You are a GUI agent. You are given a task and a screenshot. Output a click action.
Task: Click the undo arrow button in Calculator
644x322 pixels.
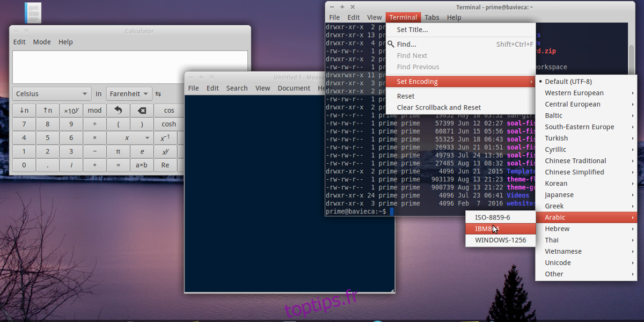pyautogui.click(x=118, y=110)
